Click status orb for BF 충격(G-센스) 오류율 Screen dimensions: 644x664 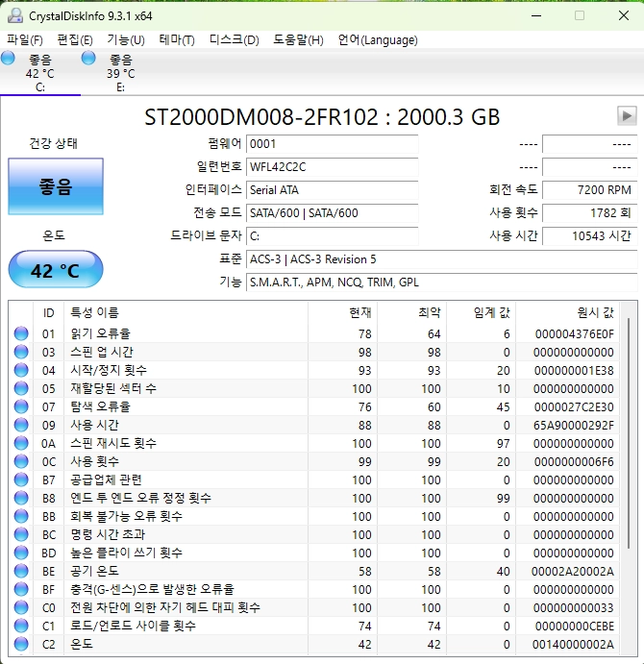(x=21, y=589)
